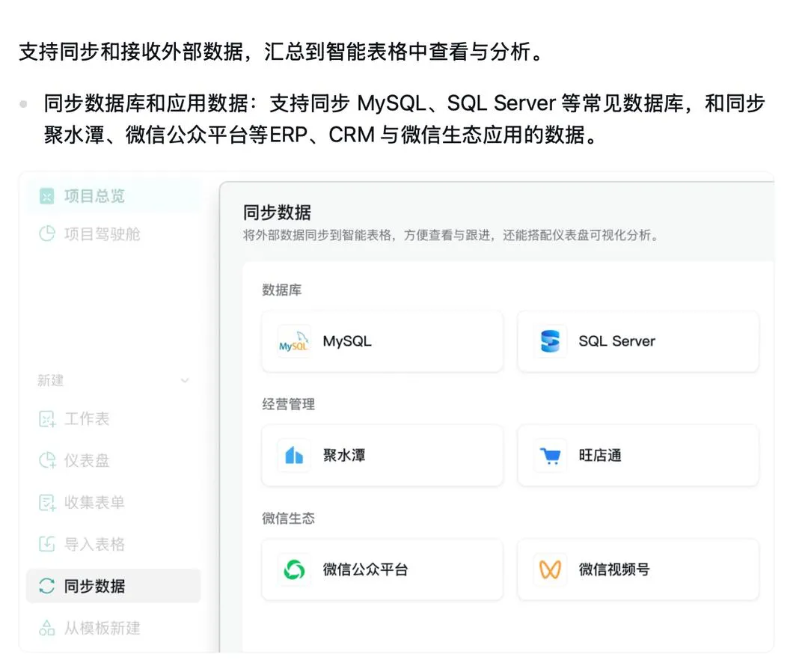
Task: Click the 工作表 sheet icon
Action: (47, 419)
